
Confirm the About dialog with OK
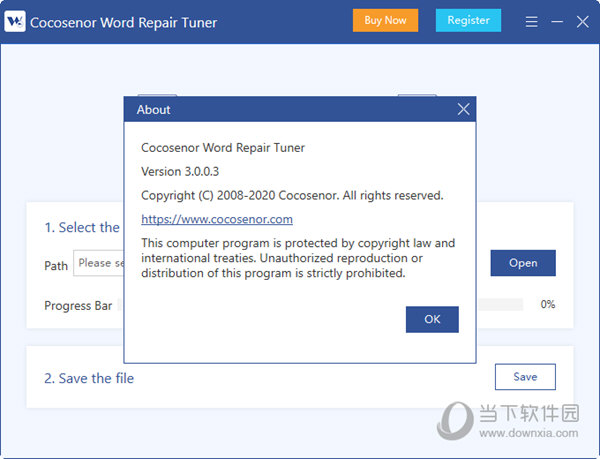tap(432, 319)
